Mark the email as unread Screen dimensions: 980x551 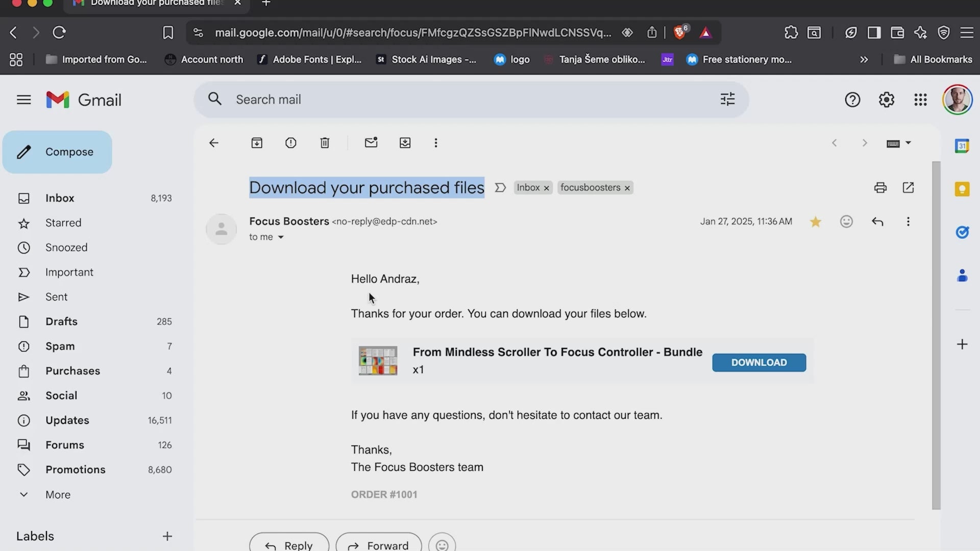tap(371, 143)
